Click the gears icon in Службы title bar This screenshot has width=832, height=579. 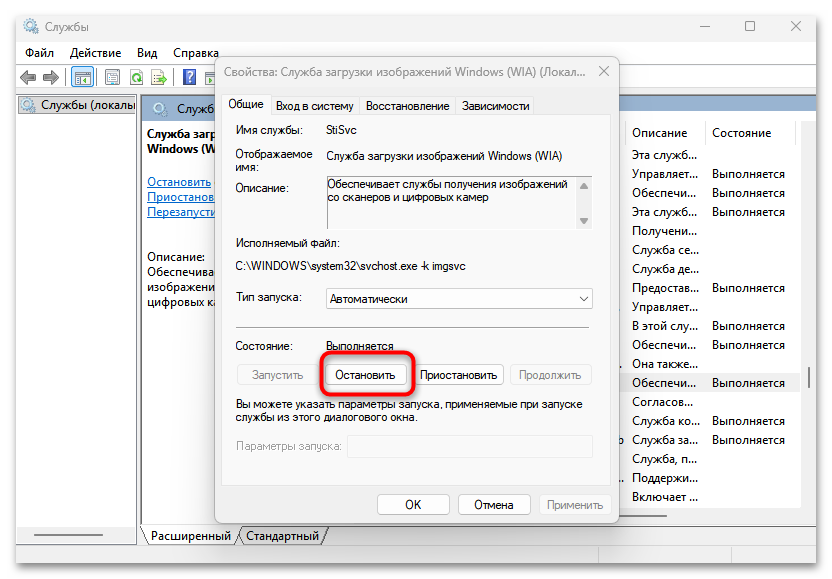[31, 26]
